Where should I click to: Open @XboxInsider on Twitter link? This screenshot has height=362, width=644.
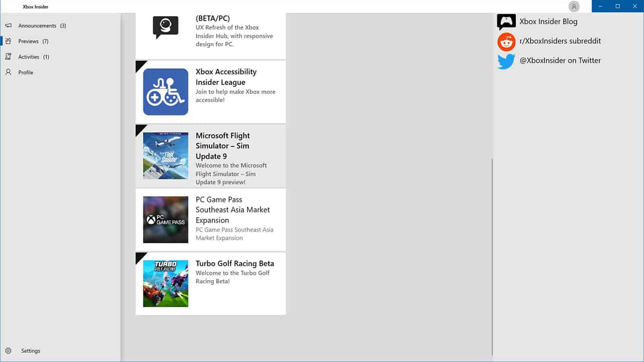560,60
